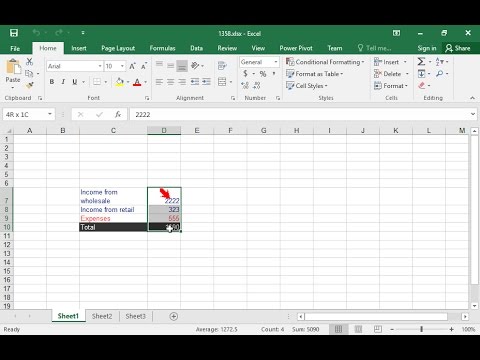This screenshot has height=360, width=480.
Task: Apply Accounting dollar format
Action: [246, 74]
